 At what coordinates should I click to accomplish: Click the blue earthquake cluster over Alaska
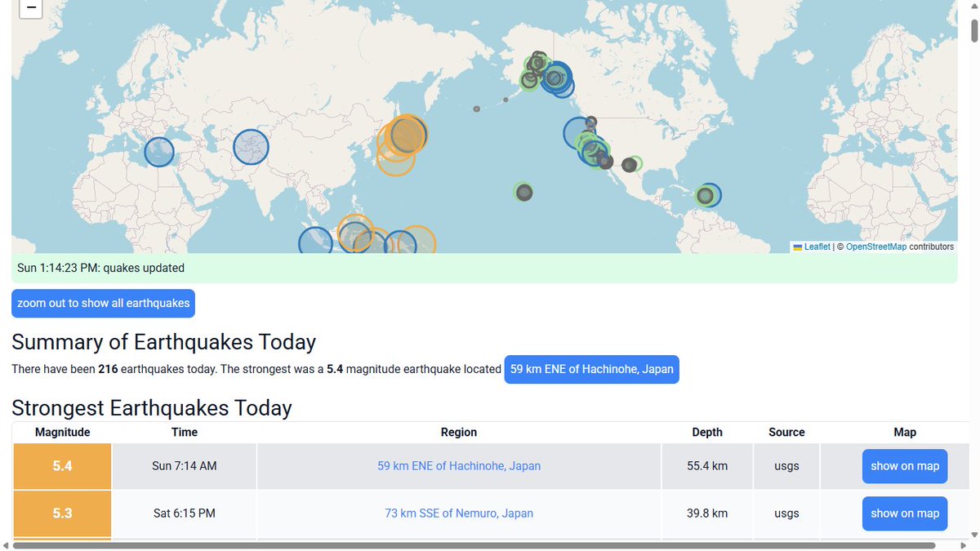(558, 80)
